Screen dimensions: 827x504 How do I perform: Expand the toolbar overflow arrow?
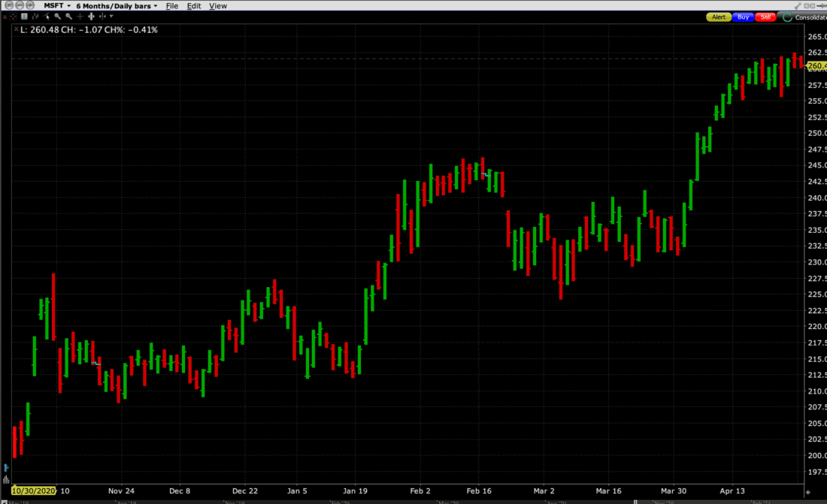point(112,17)
